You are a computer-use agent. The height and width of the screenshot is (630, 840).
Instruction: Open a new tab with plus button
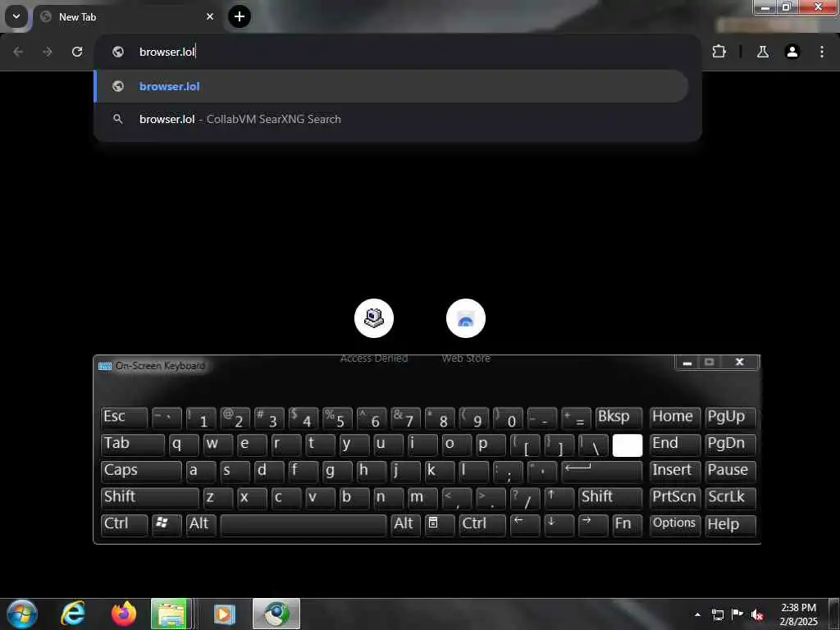point(240,16)
